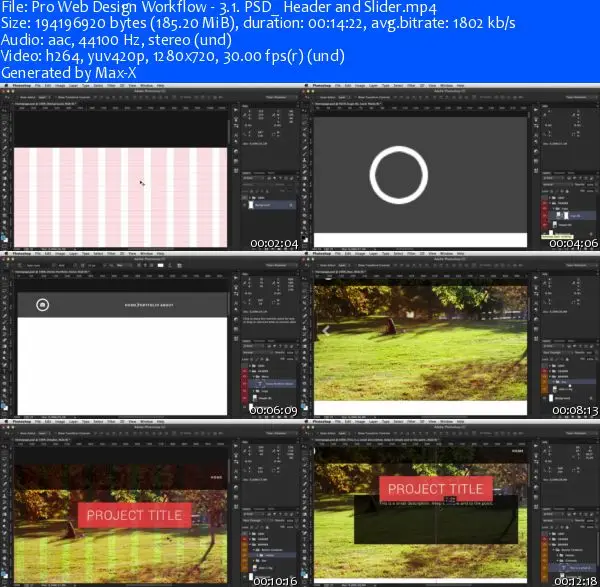This screenshot has height=587, width=600.
Task: Click document tab in 00:10:16 frame
Action: (x=42, y=440)
